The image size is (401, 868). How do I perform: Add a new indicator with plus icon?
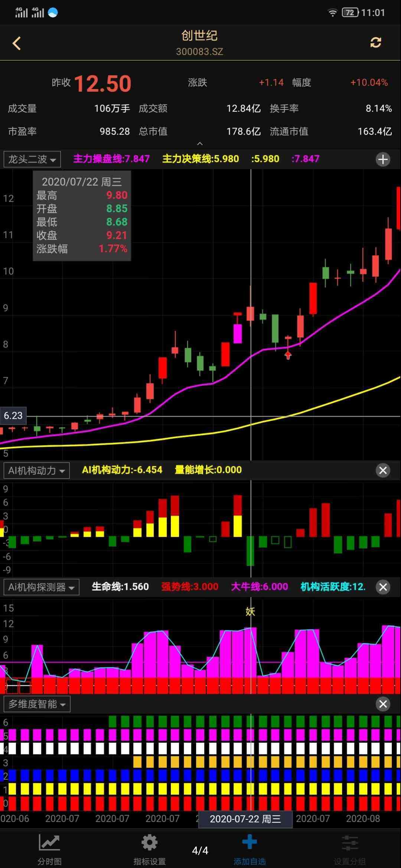click(x=383, y=160)
